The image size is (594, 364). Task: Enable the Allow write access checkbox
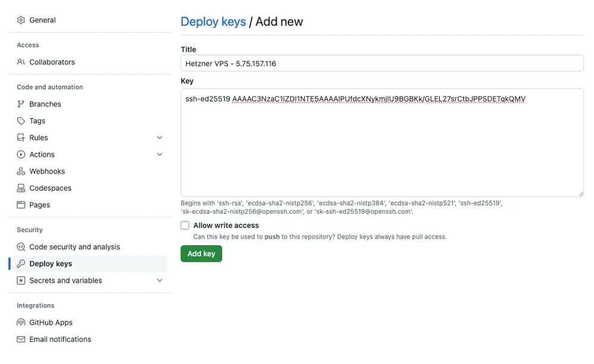tap(185, 226)
